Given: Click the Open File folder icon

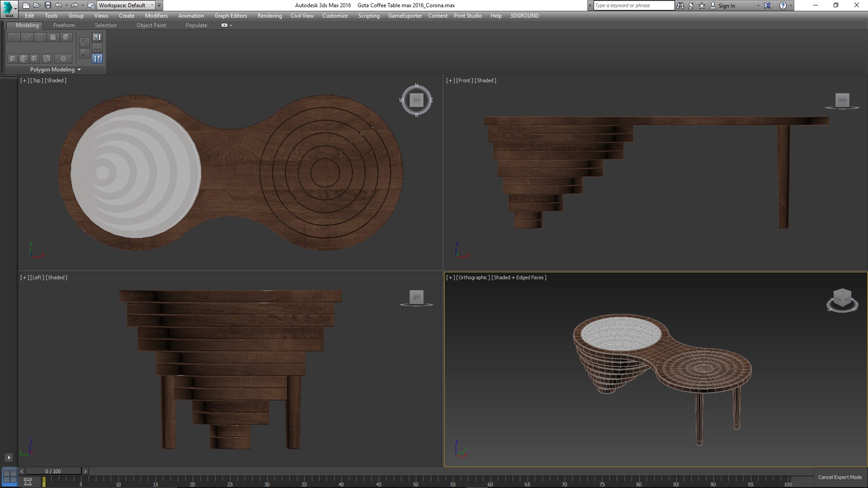Looking at the screenshot, I should coord(37,5).
